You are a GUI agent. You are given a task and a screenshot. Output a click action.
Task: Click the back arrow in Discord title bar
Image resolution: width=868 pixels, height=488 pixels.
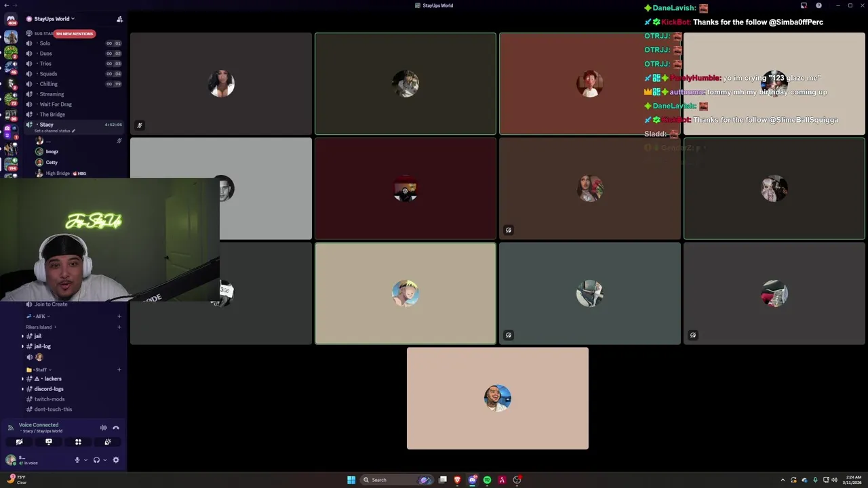[5, 5]
